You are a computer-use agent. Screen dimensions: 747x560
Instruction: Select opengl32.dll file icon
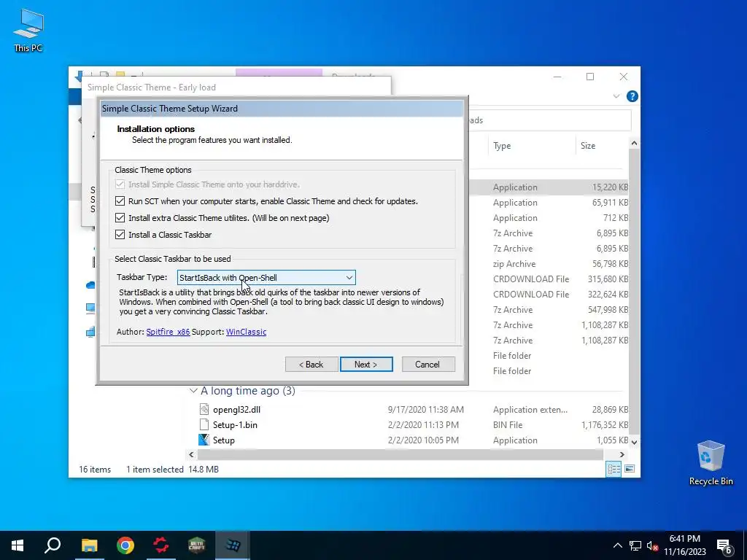coord(204,410)
